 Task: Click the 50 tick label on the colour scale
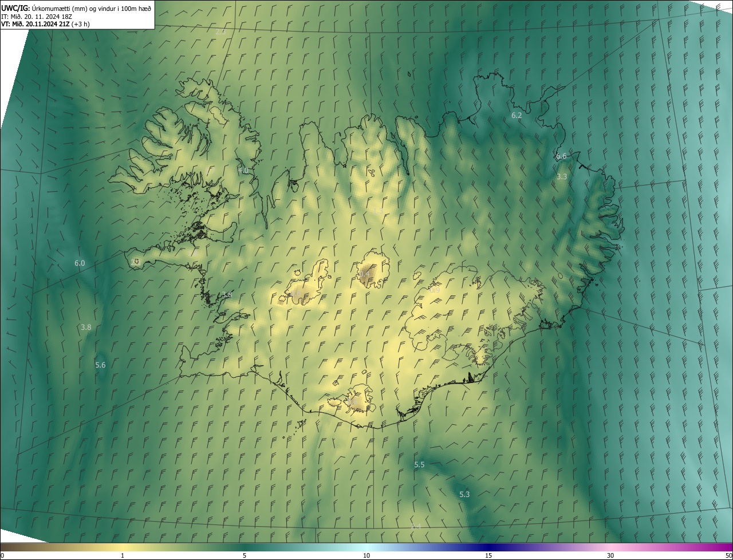tap(728, 556)
